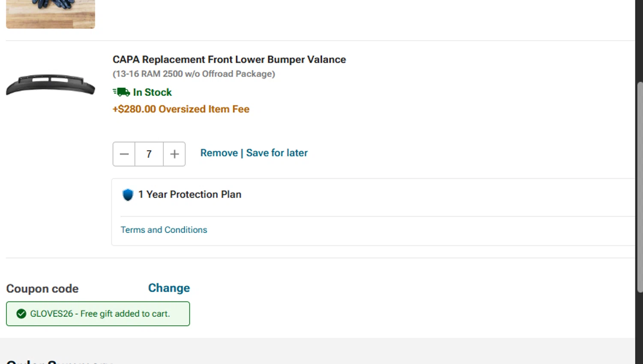Click the GLOVES26 free gift confirmation message
Image resolution: width=643 pixels, height=364 pixels.
tap(100, 314)
